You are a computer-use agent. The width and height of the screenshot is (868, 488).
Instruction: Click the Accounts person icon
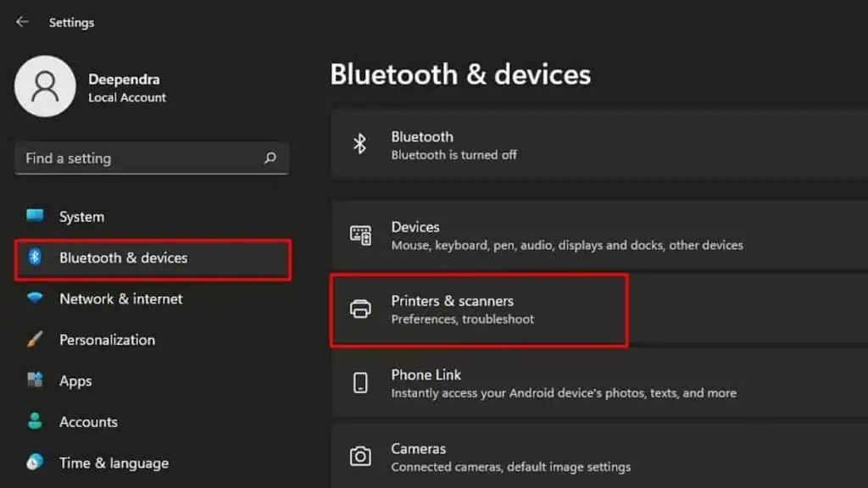(x=35, y=421)
